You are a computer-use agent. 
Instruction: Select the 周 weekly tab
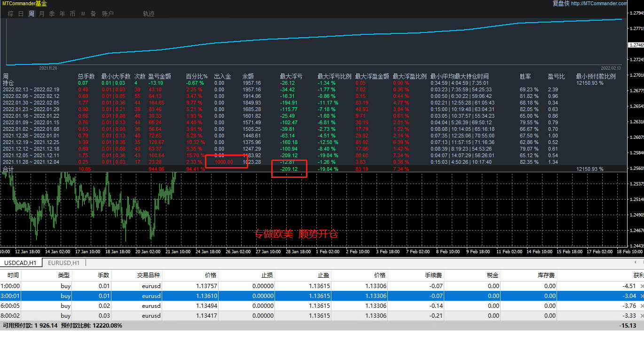[x=31, y=14]
